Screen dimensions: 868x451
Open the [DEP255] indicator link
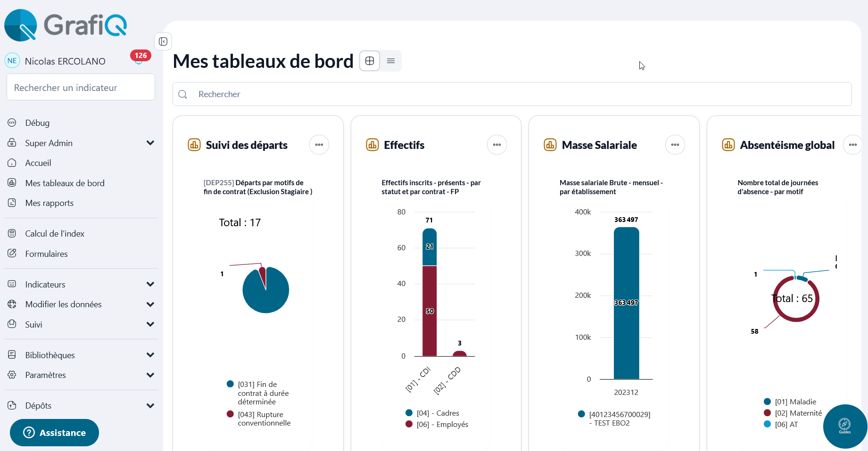coord(218,182)
